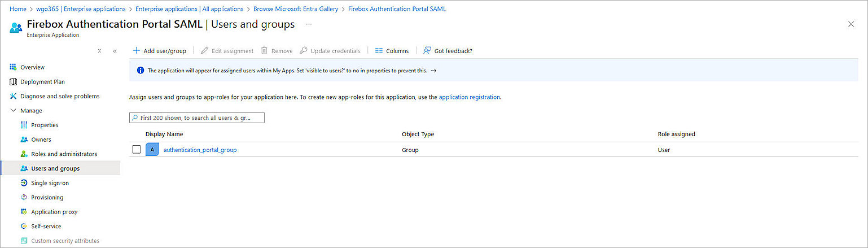Click the Enterprise Application header icon

[x=16, y=27]
